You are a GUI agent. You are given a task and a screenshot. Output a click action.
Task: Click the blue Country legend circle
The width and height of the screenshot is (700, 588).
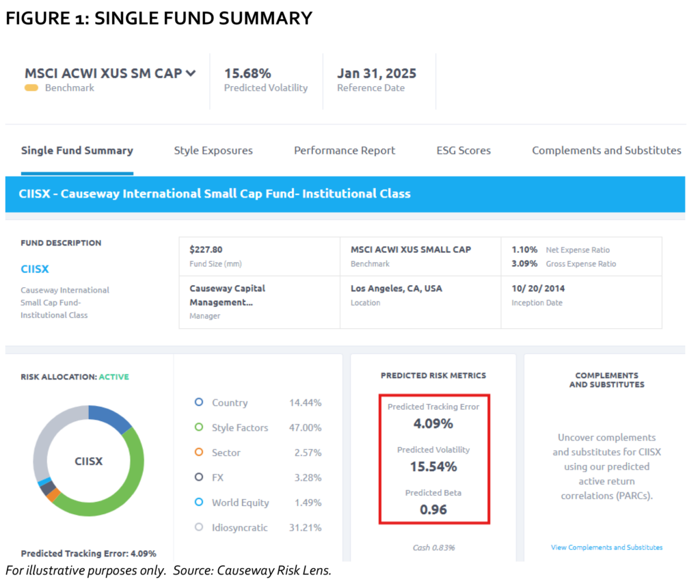[x=199, y=403]
